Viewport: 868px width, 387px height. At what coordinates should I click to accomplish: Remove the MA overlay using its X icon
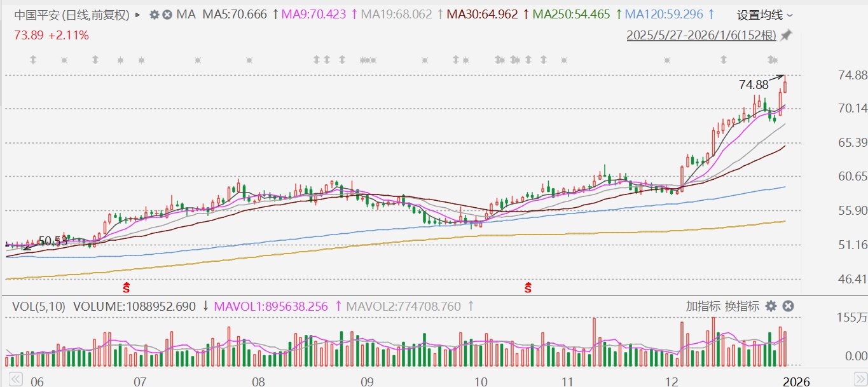(167, 14)
